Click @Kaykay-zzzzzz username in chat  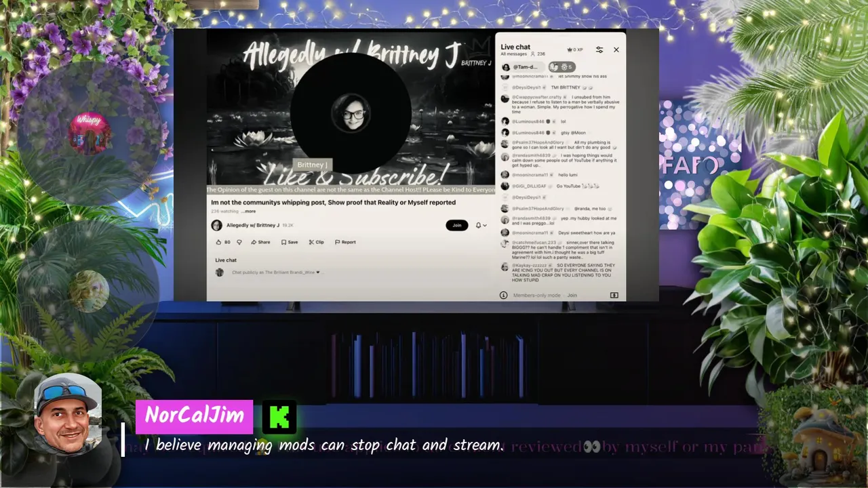point(531,266)
